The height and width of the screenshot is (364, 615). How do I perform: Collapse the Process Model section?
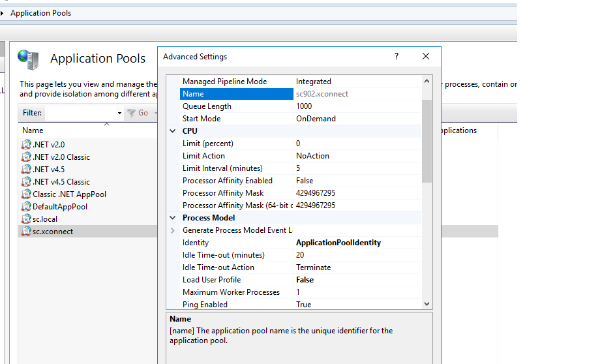[x=173, y=218]
